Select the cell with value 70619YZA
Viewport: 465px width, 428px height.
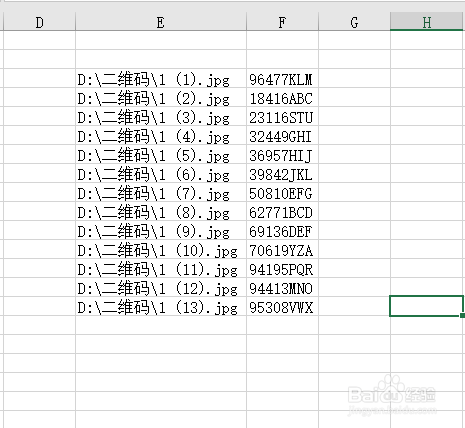tap(282, 249)
